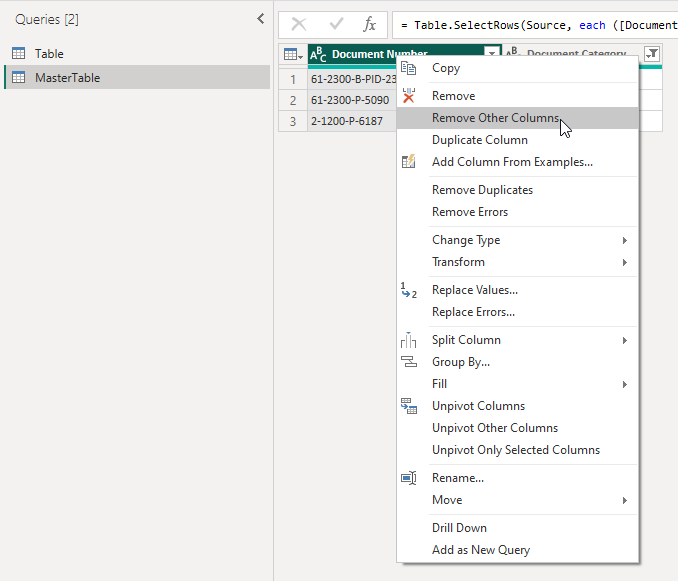
Task: Open the Transform menu entry
Action: pyautogui.click(x=517, y=262)
